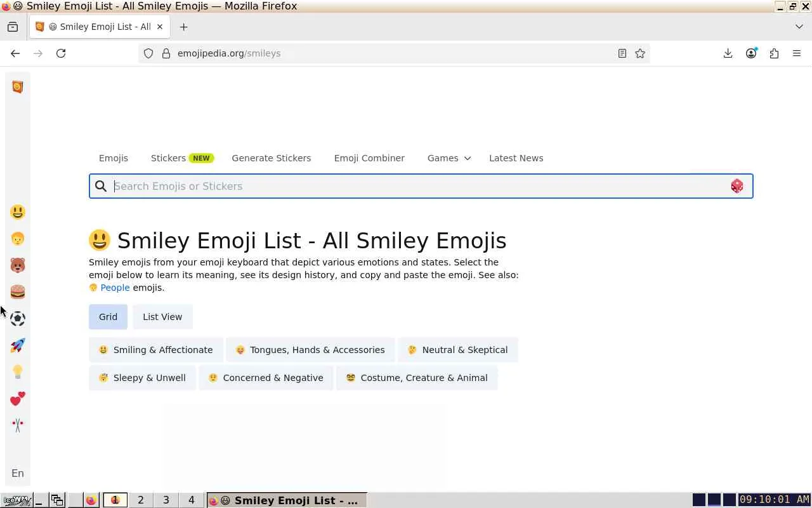The width and height of the screenshot is (812, 508).
Task: Click the Search Emojis or Stickers field
Action: tap(421, 186)
